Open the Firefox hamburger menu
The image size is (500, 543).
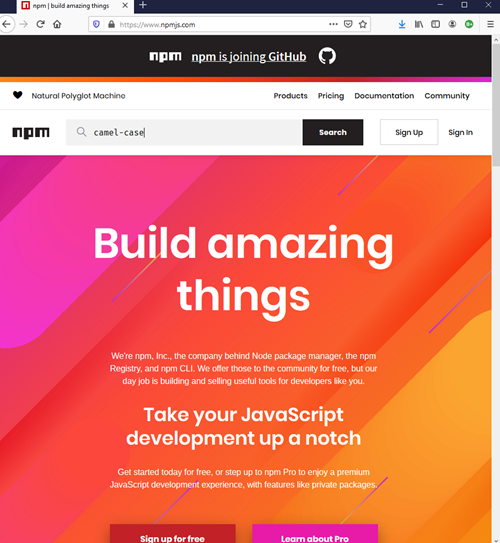(x=490, y=24)
